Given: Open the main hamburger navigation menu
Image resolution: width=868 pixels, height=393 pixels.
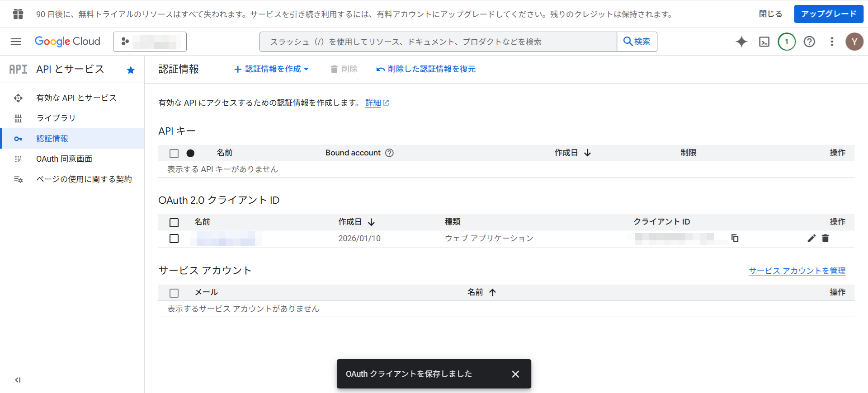Looking at the screenshot, I should (16, 42).
